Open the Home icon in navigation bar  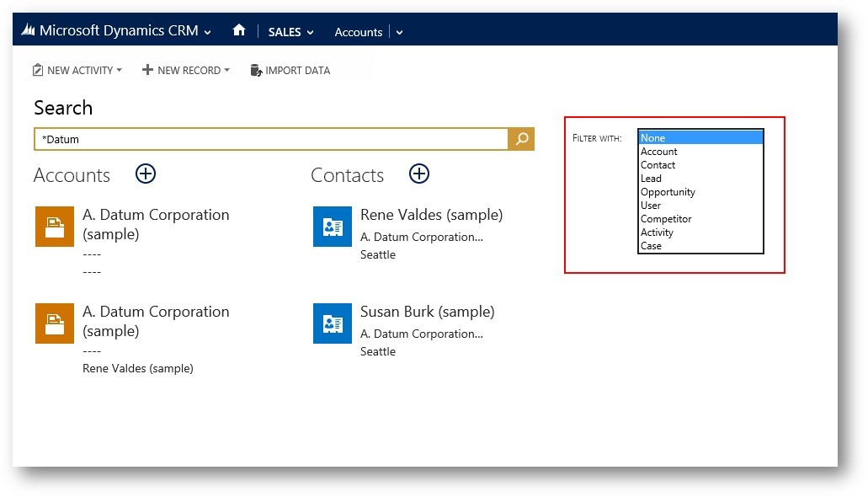[238, 30]
